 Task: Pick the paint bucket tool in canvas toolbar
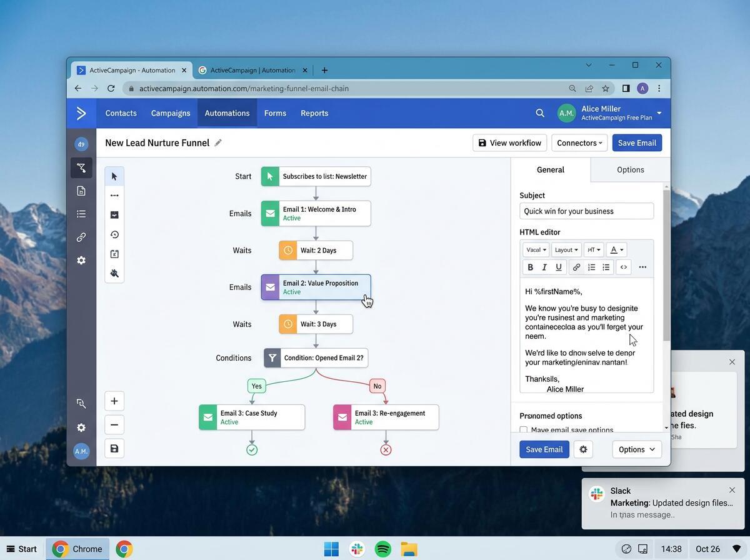click(x=114, y=273)
